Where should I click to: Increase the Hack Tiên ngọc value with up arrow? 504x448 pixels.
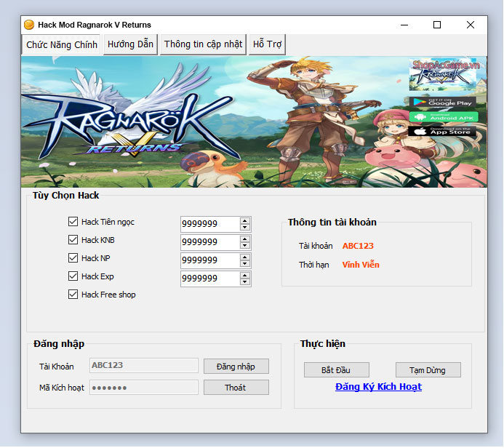click(x=245, y=221)
